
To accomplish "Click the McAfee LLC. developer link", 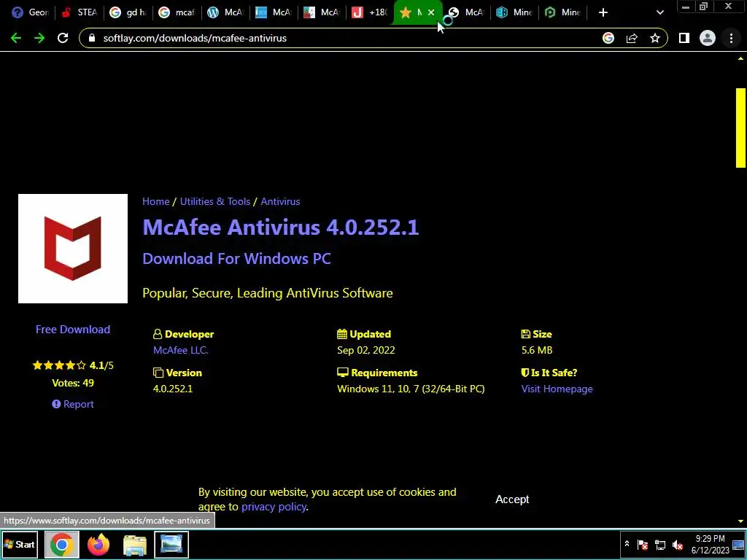I will click(x=181, y=350).
